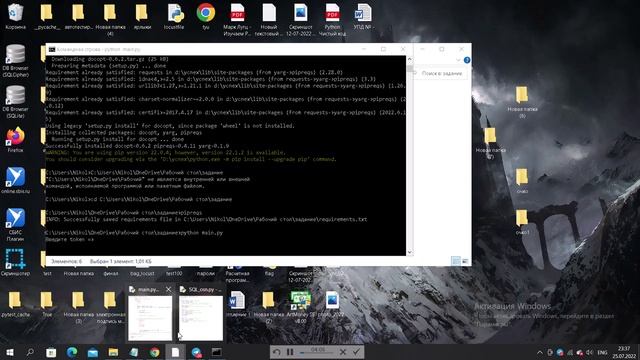Pause the screen recording
Viewport: 640px width, 360px height.
[x=290, y=351]
